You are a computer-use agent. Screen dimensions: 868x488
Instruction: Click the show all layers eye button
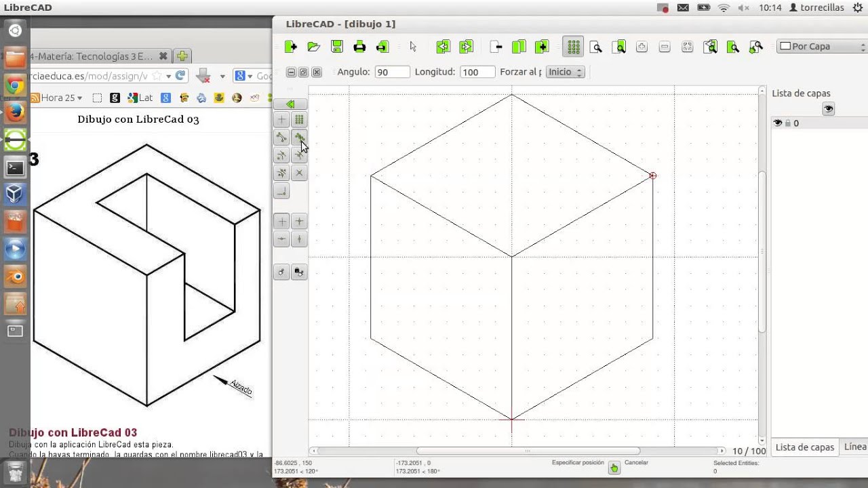point(828,109)
